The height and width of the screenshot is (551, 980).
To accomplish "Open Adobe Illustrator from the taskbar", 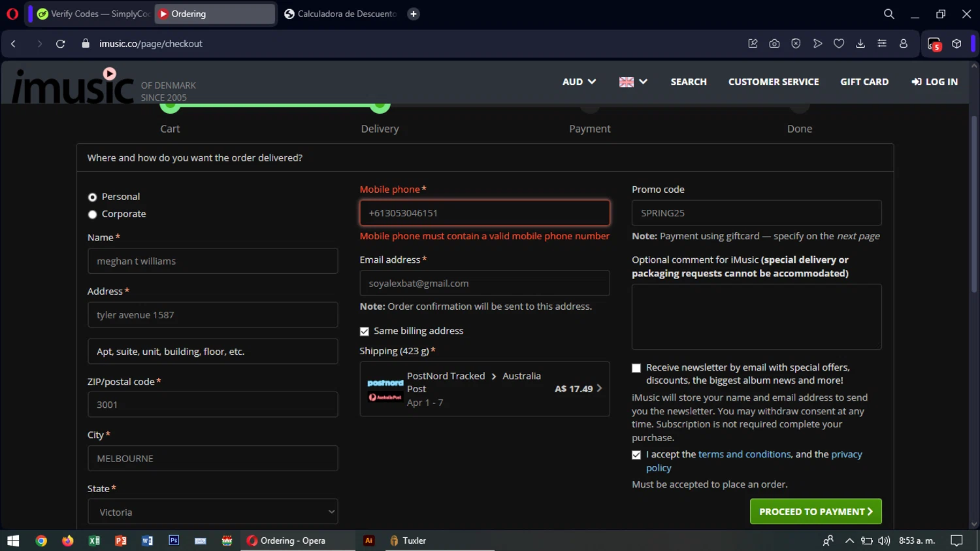I will (368, 541).
